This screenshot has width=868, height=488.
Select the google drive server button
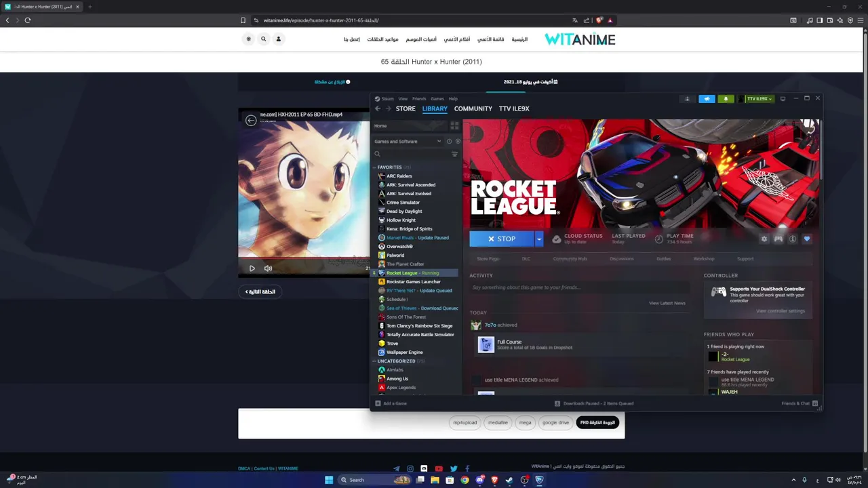point(555,422)
